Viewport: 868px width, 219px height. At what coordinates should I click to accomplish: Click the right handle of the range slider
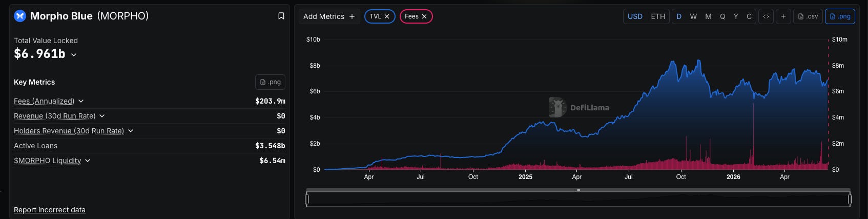pos(850,199)
